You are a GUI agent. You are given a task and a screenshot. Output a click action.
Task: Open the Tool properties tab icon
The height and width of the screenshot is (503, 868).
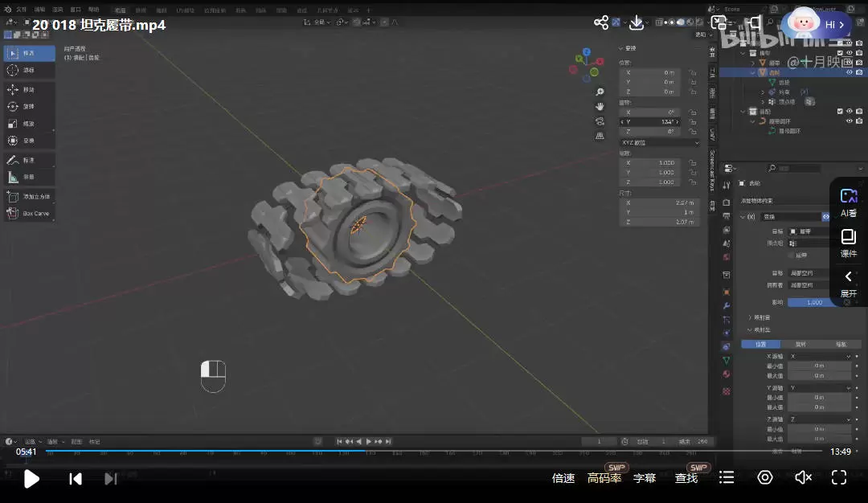tap(727, 186)
